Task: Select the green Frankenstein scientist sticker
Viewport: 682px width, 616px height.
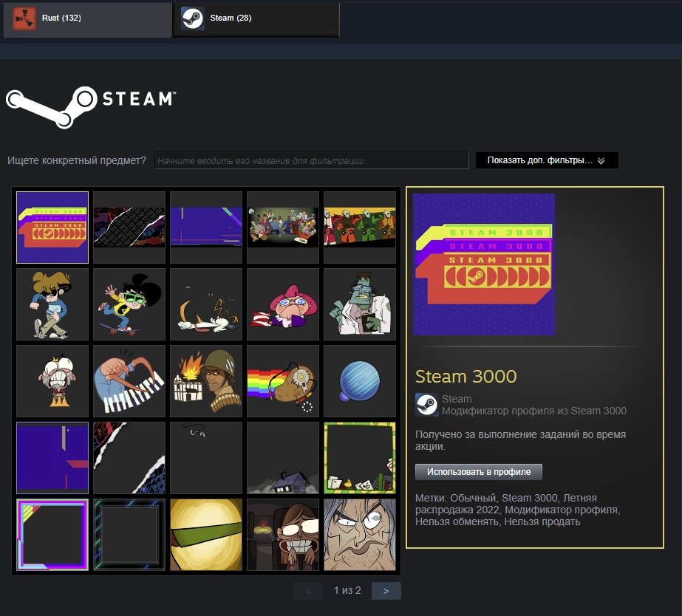Action: tap(360, 304)
